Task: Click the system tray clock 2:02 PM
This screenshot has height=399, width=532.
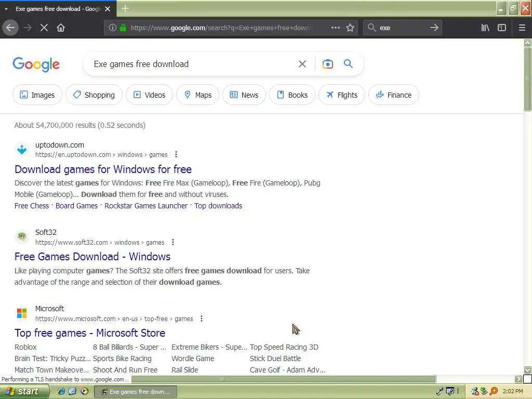Action: (x=513, y=391)
